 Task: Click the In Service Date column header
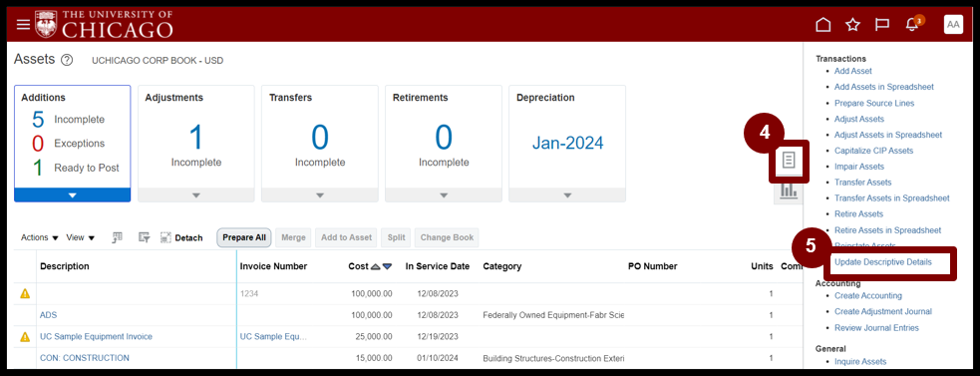(x=438, y=266)
